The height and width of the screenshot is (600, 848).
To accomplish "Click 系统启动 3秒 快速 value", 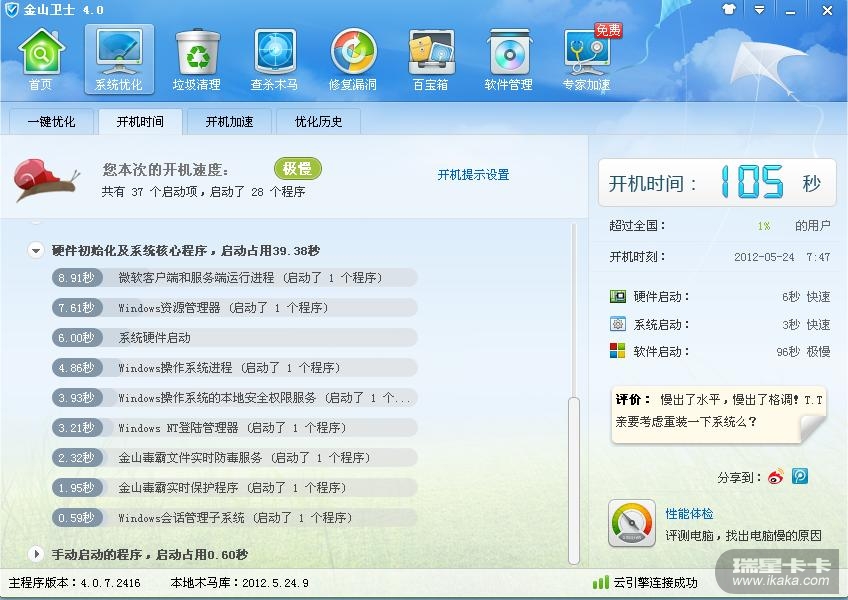I will click(806, 325).
